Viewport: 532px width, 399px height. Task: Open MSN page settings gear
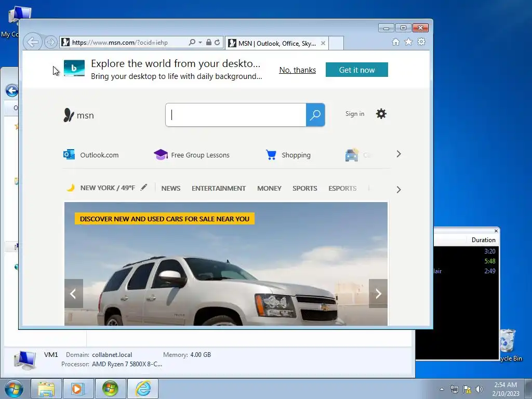coord(381,114)
